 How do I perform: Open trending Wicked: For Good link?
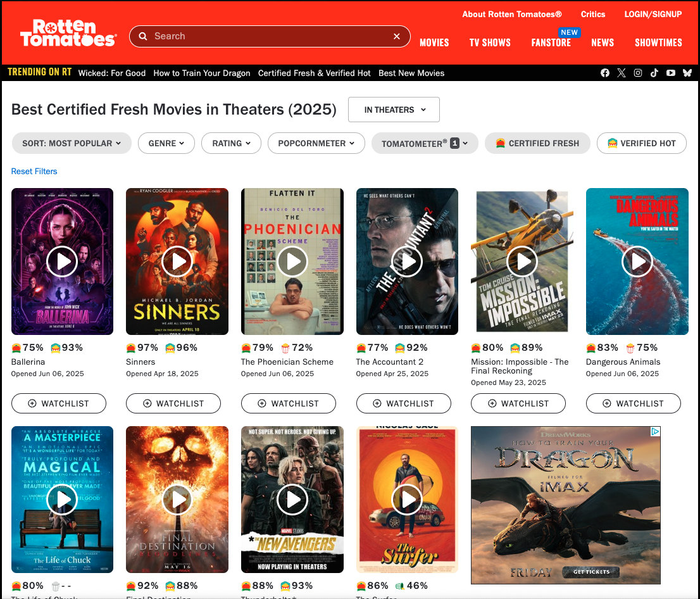pos(112,73)
